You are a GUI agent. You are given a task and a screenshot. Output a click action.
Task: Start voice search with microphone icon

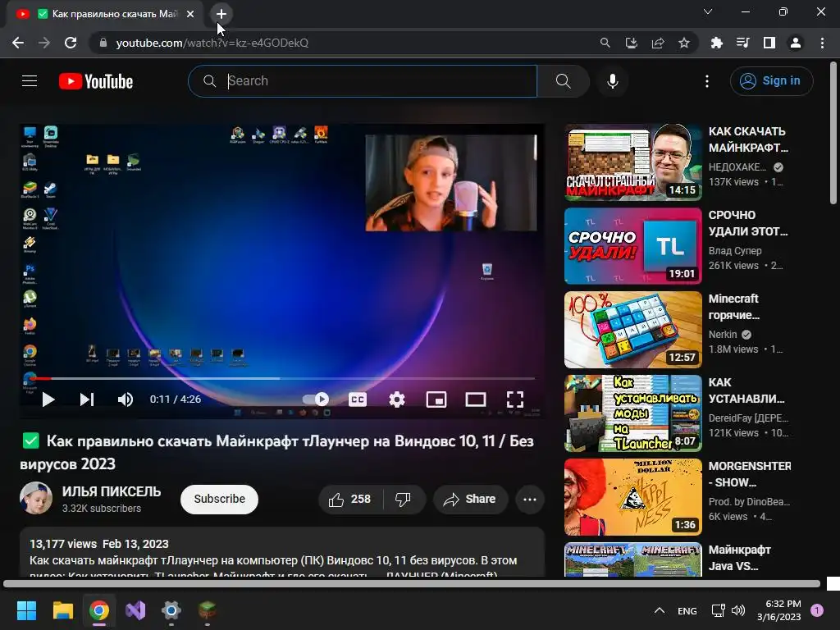(x=612, y=81)
